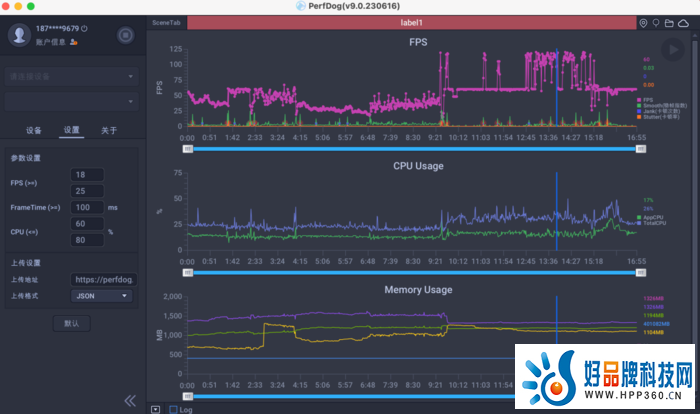
Task: Open the 关于 tab
Action: tap(109, 130)
